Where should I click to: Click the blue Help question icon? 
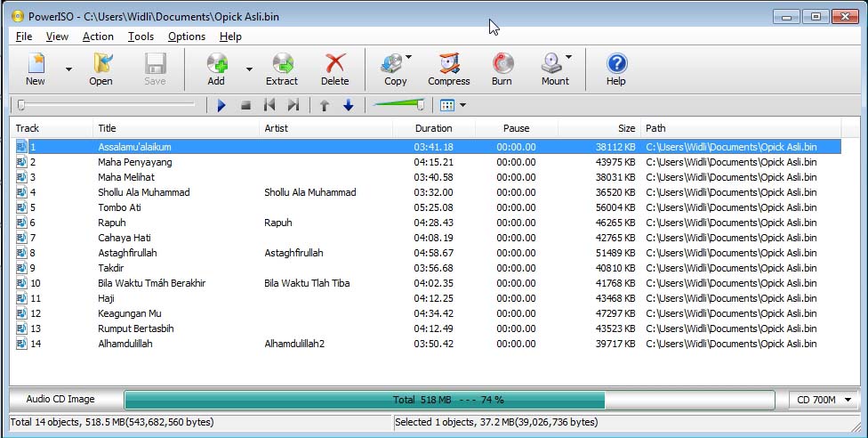coord(616,63)
